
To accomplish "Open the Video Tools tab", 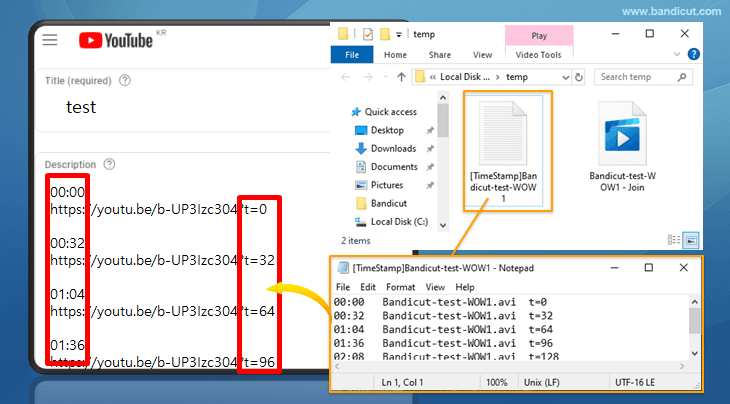I will coord(538,55).
